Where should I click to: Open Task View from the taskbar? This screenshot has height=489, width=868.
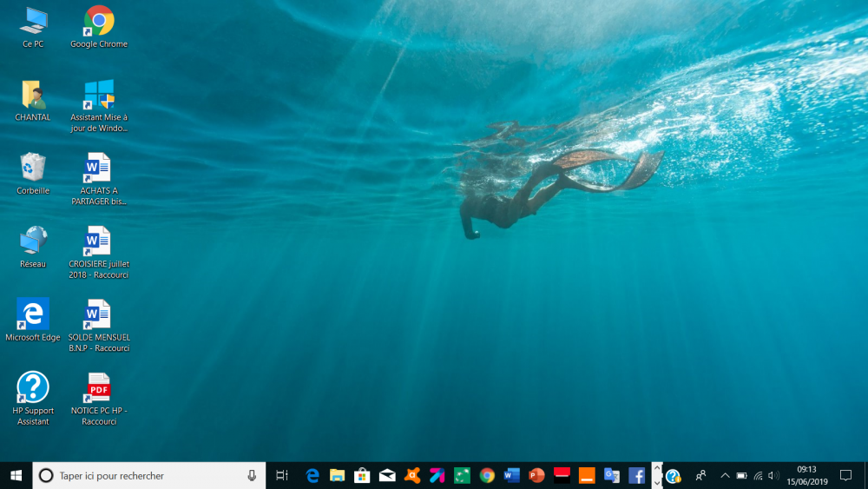tap(282, 475)
